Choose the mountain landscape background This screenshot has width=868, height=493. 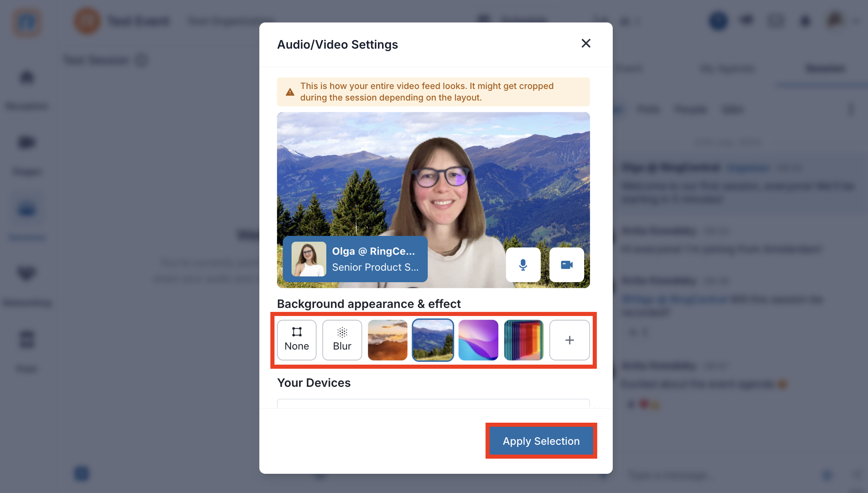[433, 340]
